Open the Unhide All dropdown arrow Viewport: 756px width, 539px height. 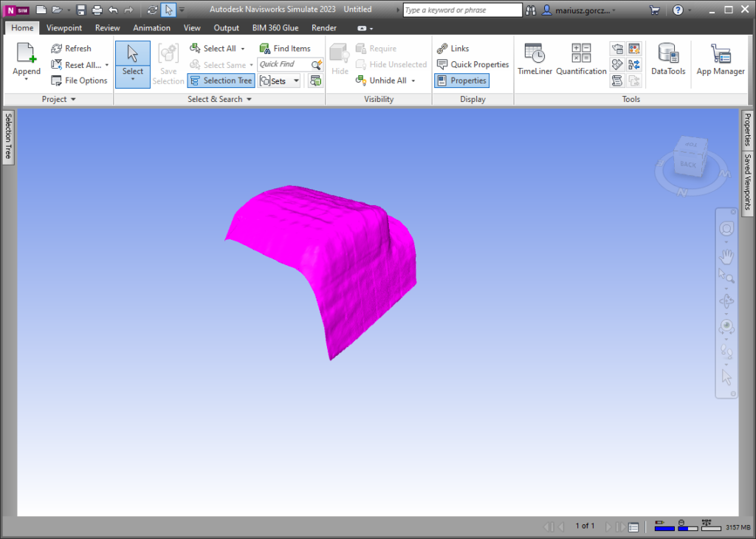[x=413, y=80]
